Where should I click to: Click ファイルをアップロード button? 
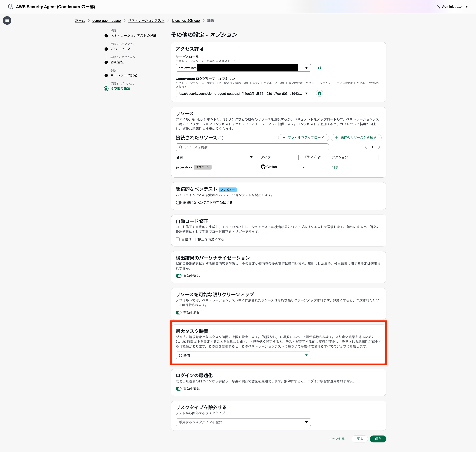pyautogui.click(x=303, y=138)
